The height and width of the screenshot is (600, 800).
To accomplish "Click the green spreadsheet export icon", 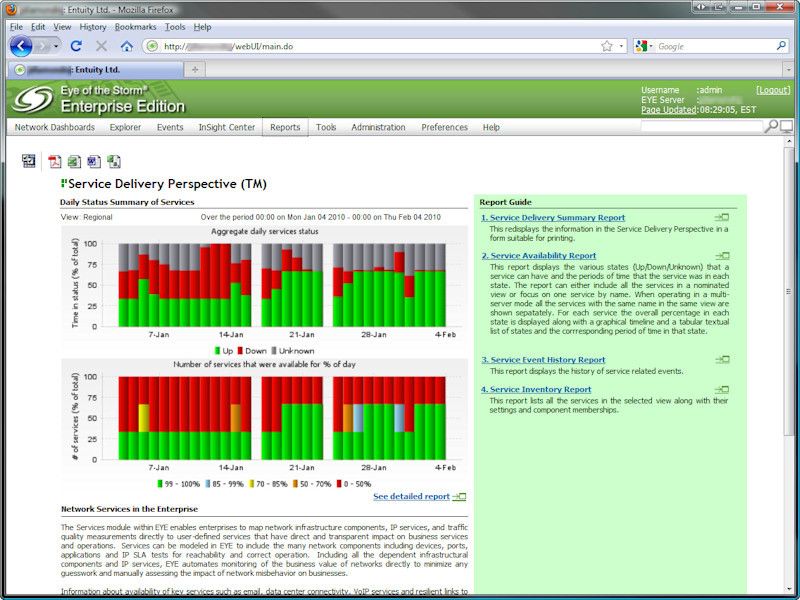I will coord(74,161).
